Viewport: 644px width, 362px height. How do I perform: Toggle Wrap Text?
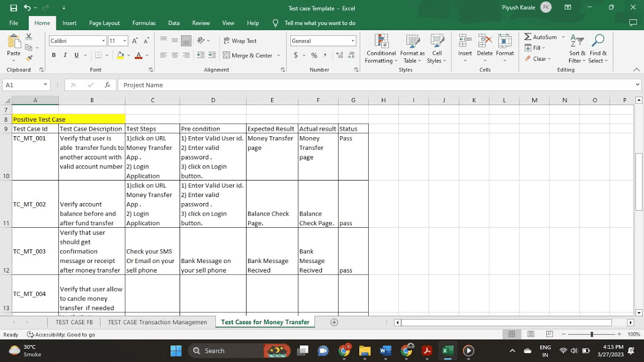239,41
